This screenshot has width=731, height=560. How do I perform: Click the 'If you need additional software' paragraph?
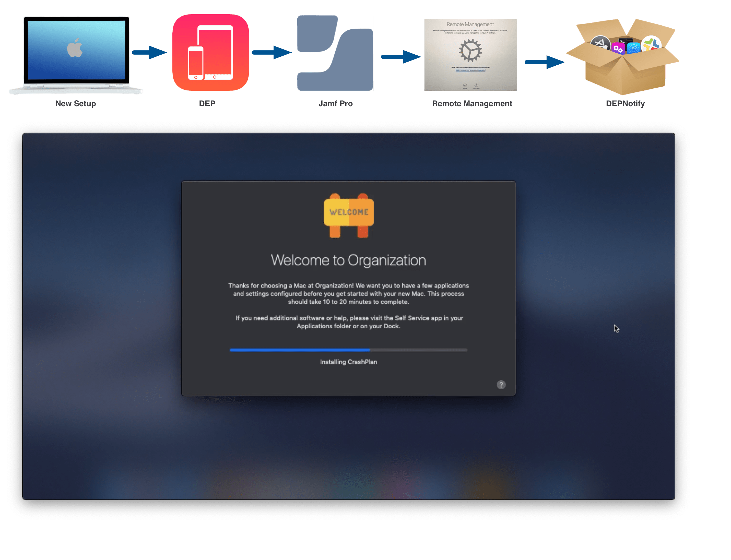pos(349,322)
